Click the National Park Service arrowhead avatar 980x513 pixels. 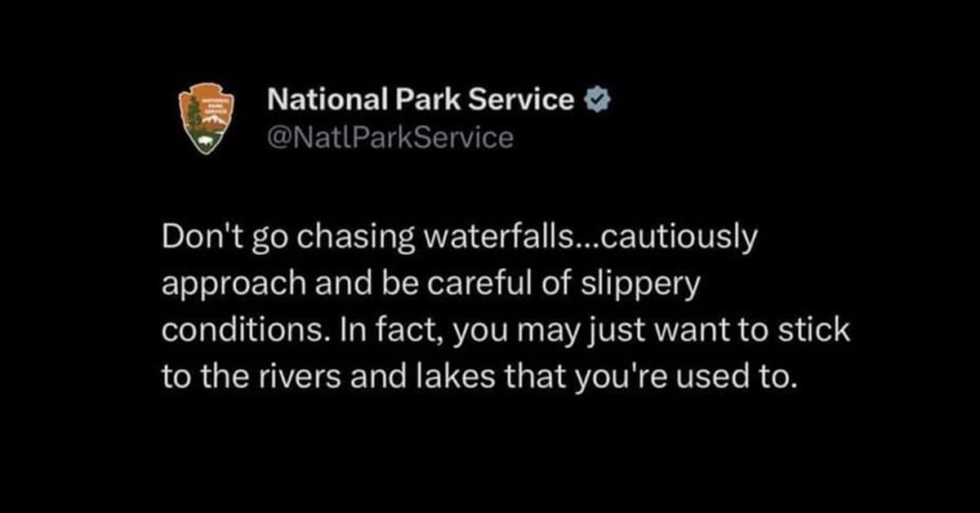(x=206, y=118)
